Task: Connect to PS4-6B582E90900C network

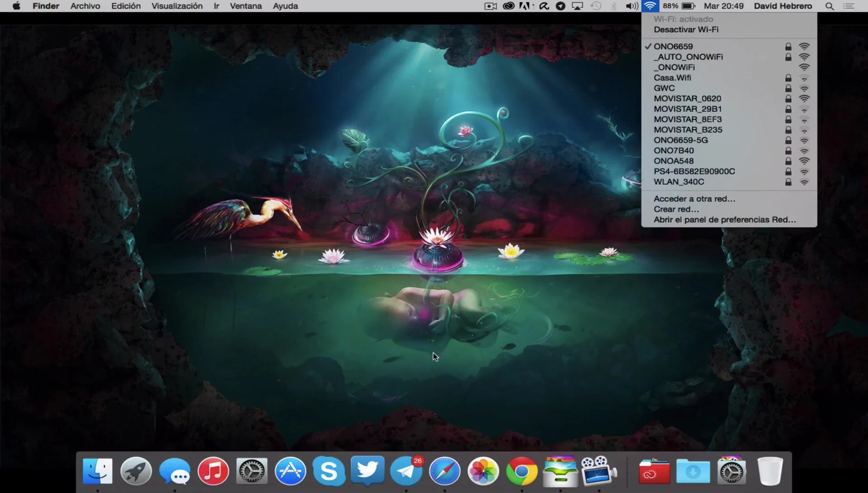Action: [729, 171]
